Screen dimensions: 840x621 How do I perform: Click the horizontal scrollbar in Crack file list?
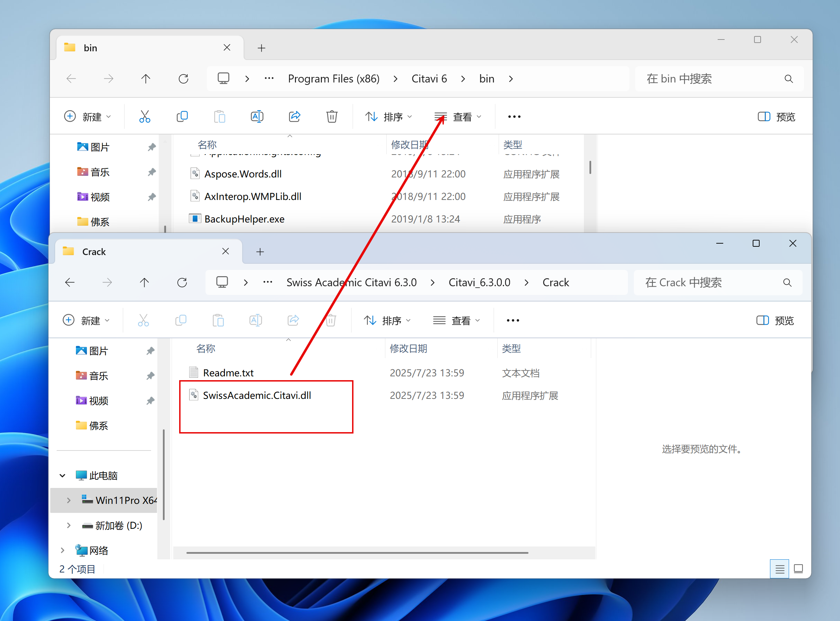tap(357, 553)
